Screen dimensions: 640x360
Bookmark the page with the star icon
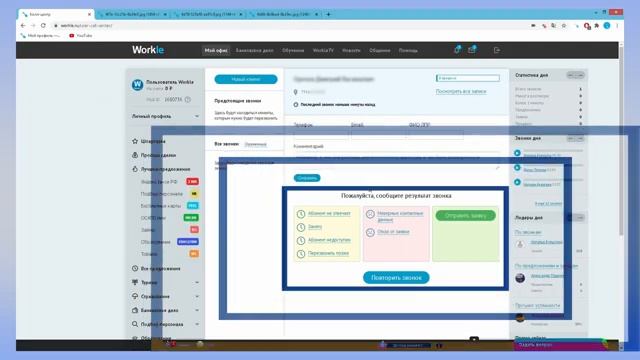click(x=564, y=25)
